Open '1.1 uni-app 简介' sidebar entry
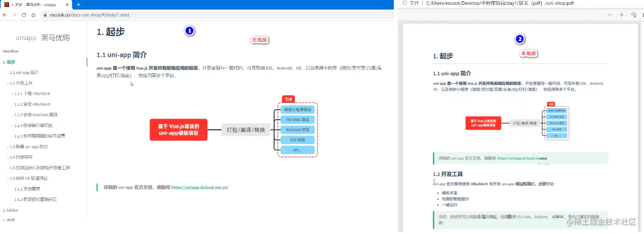Screen dimensions: 644x234 (x=24, y=72)
